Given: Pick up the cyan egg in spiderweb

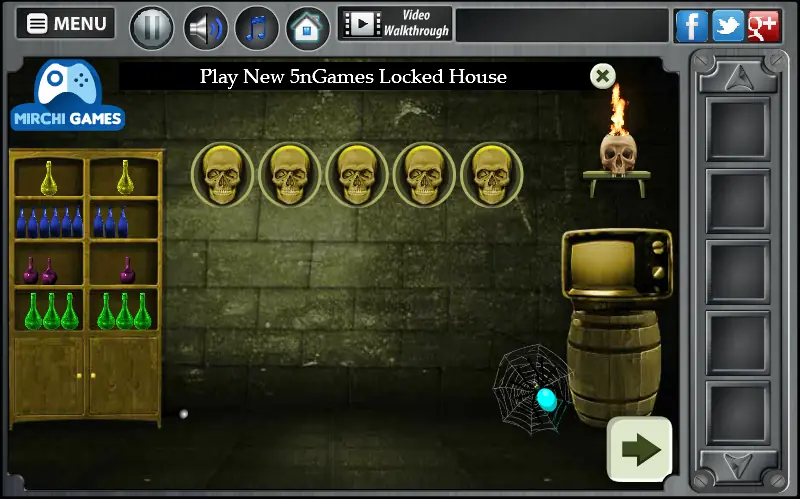Looking at the screenshot, I should (x=546, y=400).
